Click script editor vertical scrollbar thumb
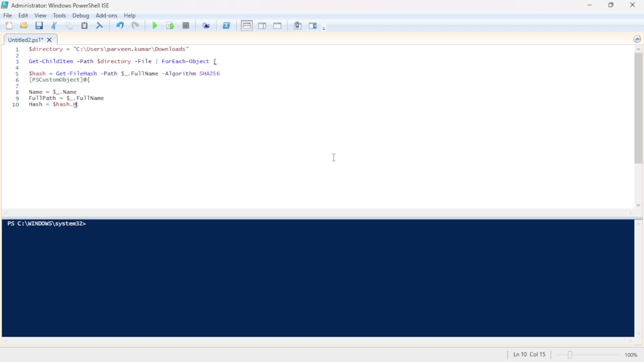Viewport: 644px width, 362px height. [638, 108]
